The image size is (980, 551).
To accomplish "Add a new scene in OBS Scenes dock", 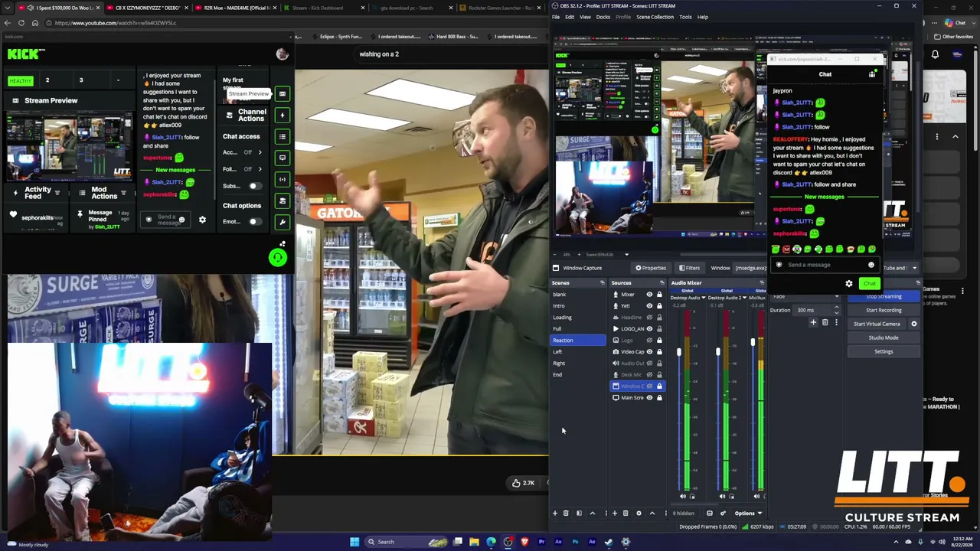I will pos(555,514).
